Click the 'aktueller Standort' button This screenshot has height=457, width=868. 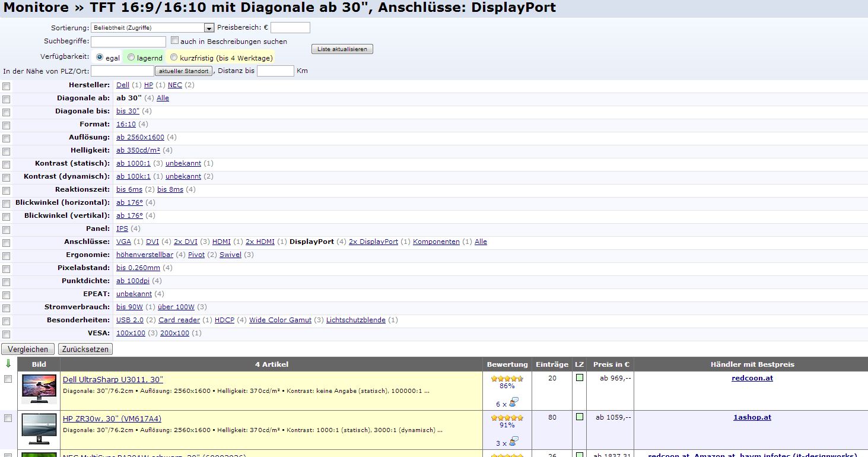pyautogui.click(x=183, y=71)
